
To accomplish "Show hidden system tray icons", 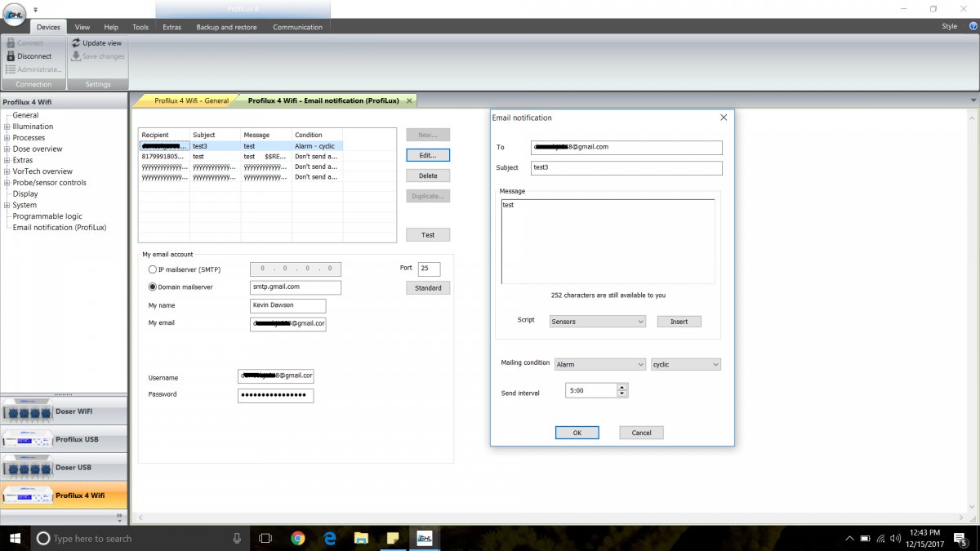I will point(850,539).
